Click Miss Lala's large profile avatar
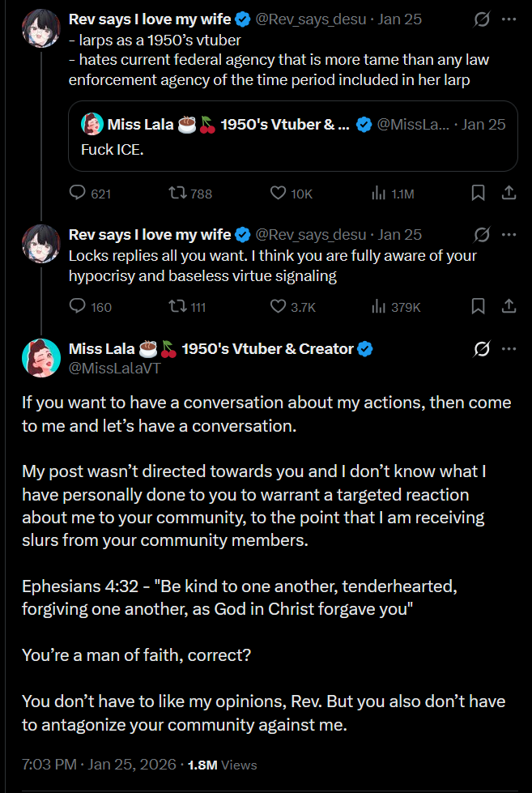This screenshot has width=532, height=793. coord(41,358)
